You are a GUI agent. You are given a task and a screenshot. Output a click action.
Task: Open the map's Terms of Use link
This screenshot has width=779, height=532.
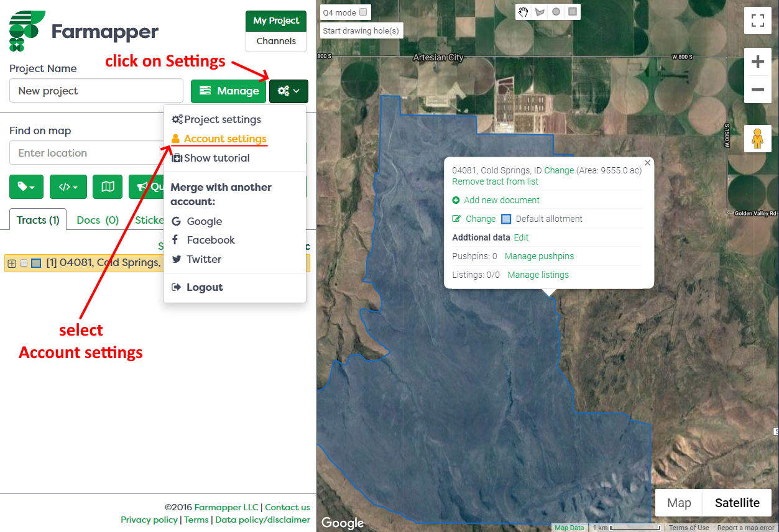point(689,528)
